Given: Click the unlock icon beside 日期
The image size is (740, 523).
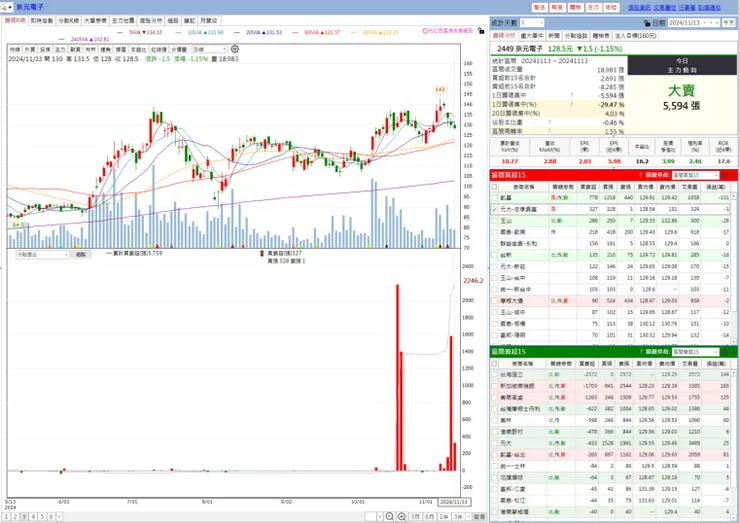Looking at the screenshot, I should (647, 23).
